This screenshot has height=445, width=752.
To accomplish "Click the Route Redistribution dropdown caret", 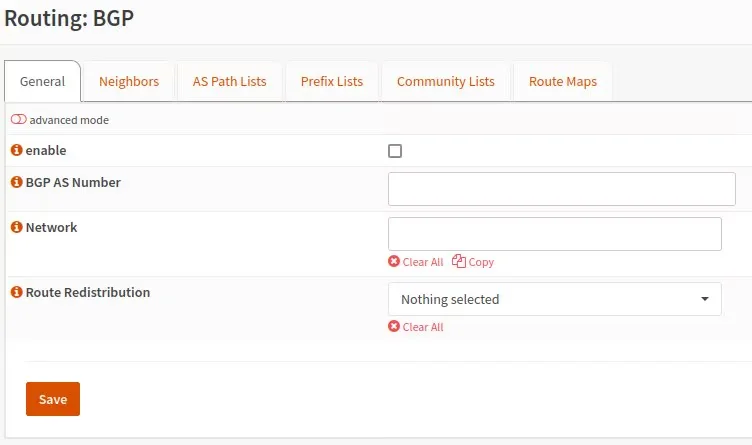I will click(704, 299).
